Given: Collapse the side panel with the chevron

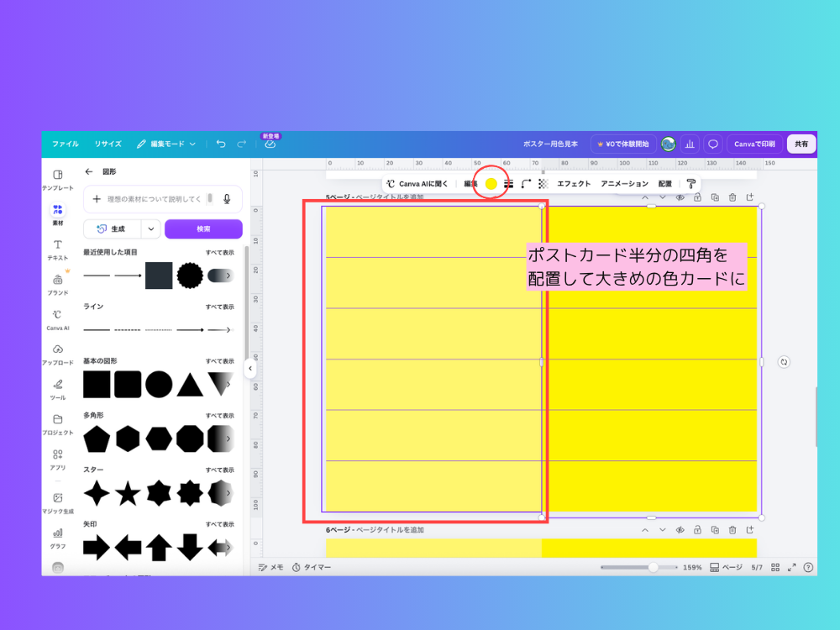Looking at the screenshot, I should 250,368.
